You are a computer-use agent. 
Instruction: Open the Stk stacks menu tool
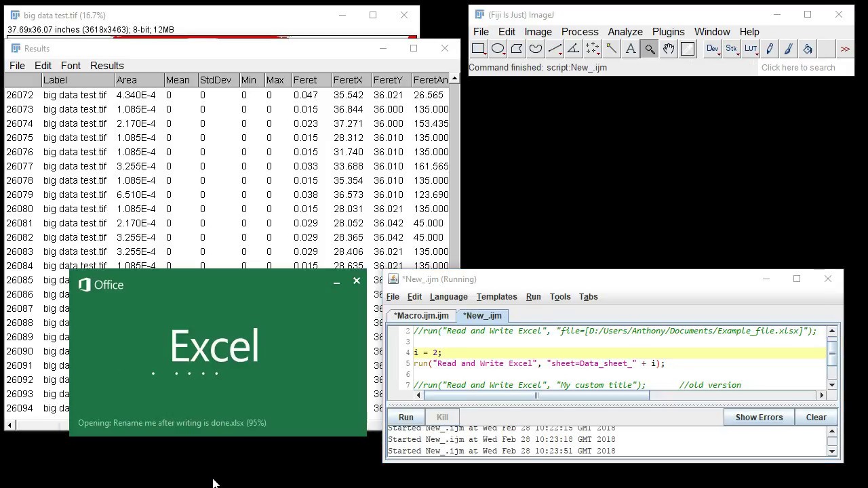click(732, 49)
